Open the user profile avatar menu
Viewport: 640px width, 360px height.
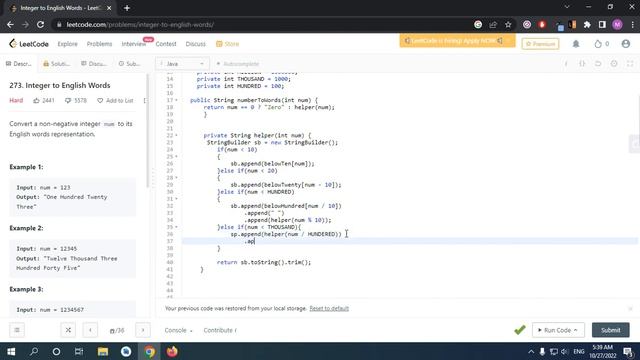click(625, 44)
